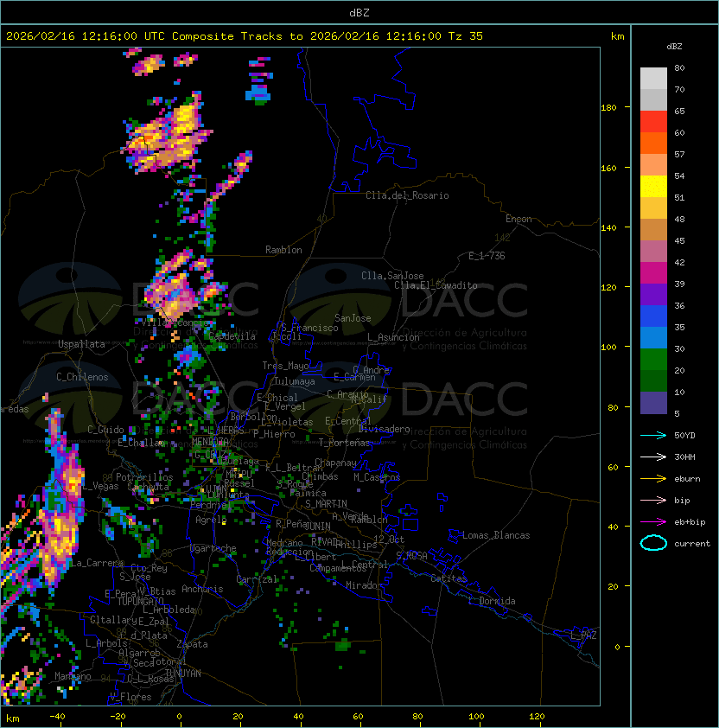The width and height of the screenshot is (719, 728).
Task: Click the La_Carrera place label
Action: (97, 563)
